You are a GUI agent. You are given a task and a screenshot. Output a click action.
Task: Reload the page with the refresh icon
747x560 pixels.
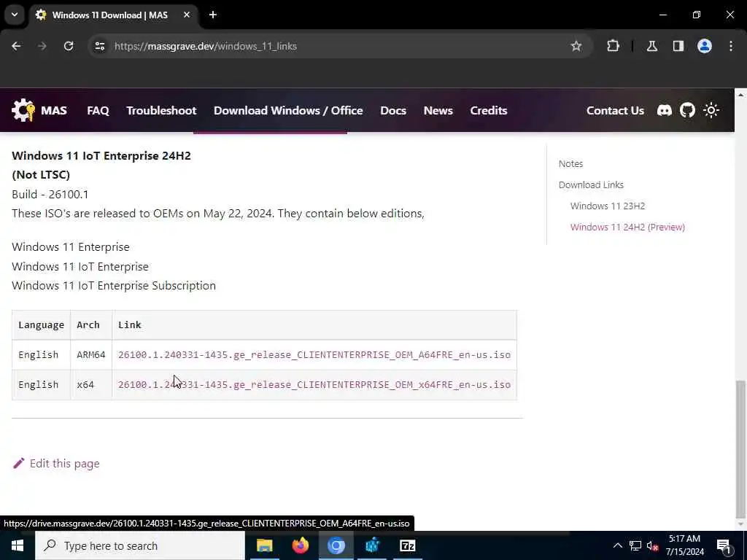click(x=69, y=46)
